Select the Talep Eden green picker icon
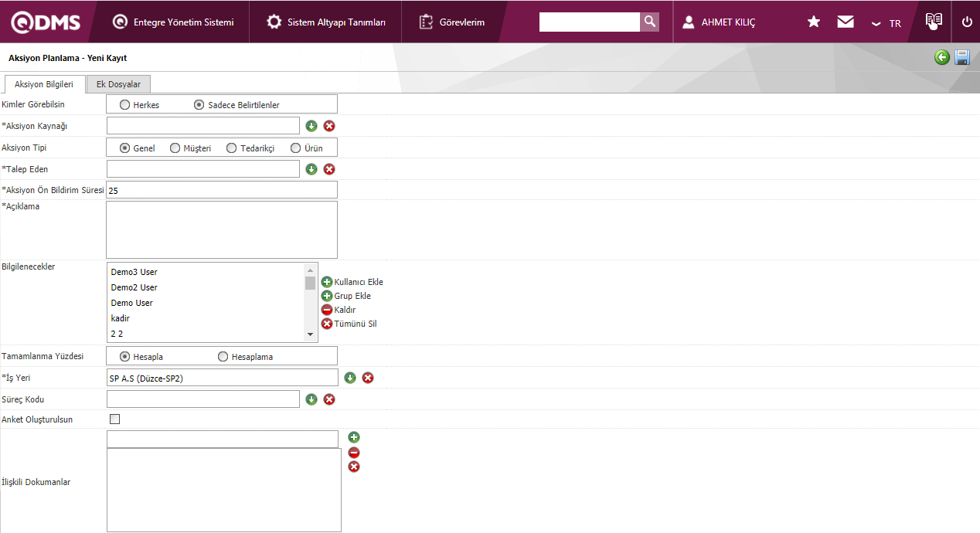The image size is (980, 533). tap(311, 169)
